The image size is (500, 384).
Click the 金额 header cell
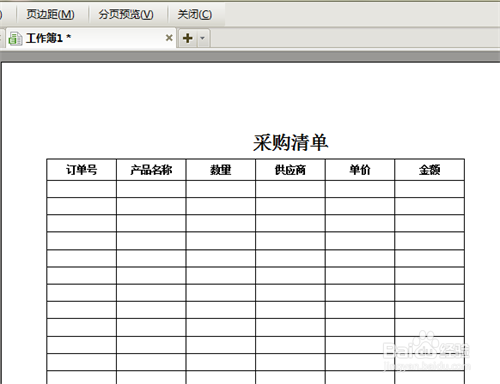coord(430,170)
